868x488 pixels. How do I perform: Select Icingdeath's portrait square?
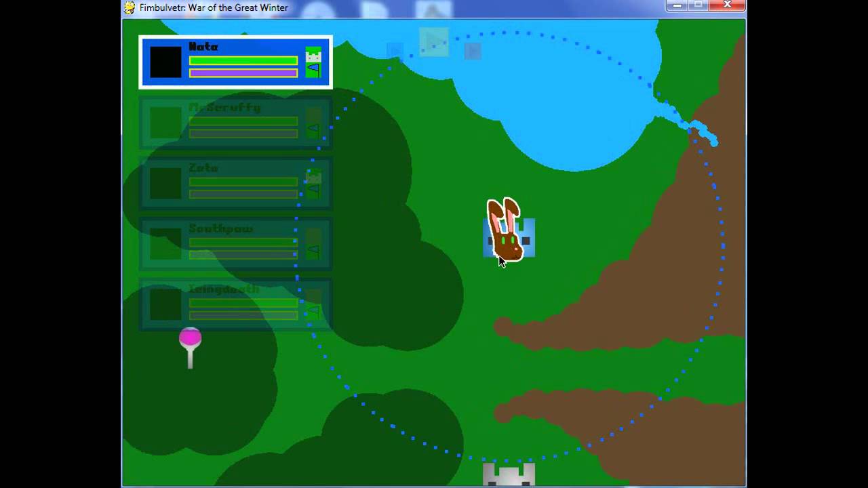tap(165, 304)
